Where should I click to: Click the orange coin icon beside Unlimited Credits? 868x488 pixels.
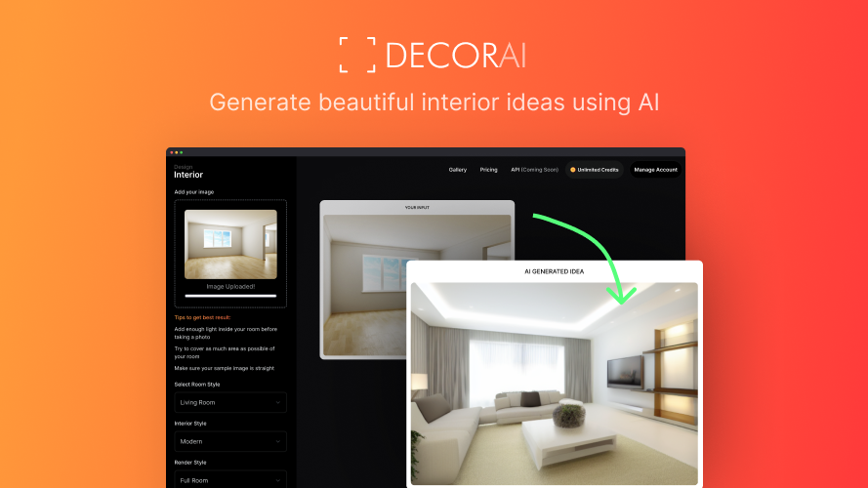pyautogui.click(x=573, y=170)
